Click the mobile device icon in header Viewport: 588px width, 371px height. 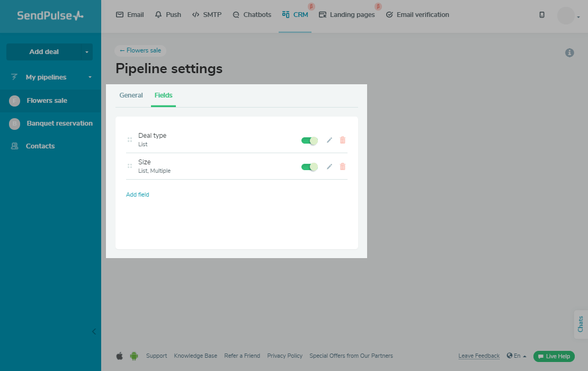pyautogui.click(x=542, y=15)
